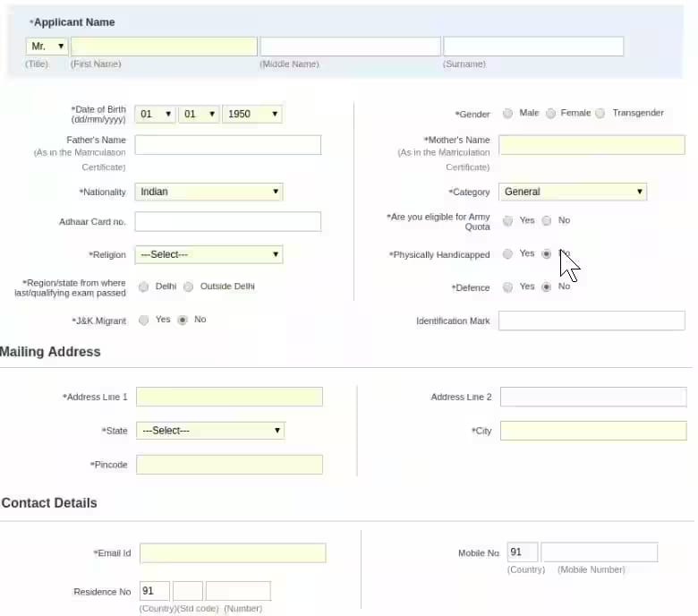698x616 pixels.
Task: Focus the Pincode text field
Action: point(229,465)
